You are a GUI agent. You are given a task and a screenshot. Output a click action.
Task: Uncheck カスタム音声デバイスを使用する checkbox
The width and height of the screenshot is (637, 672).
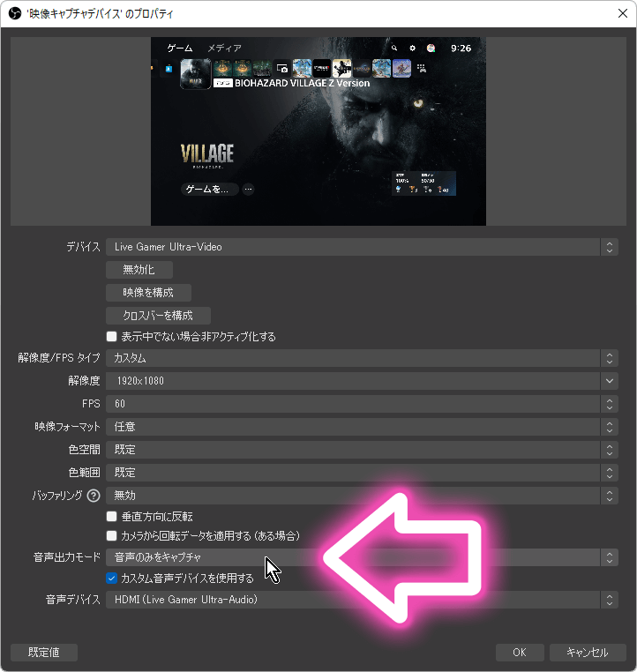111,579
